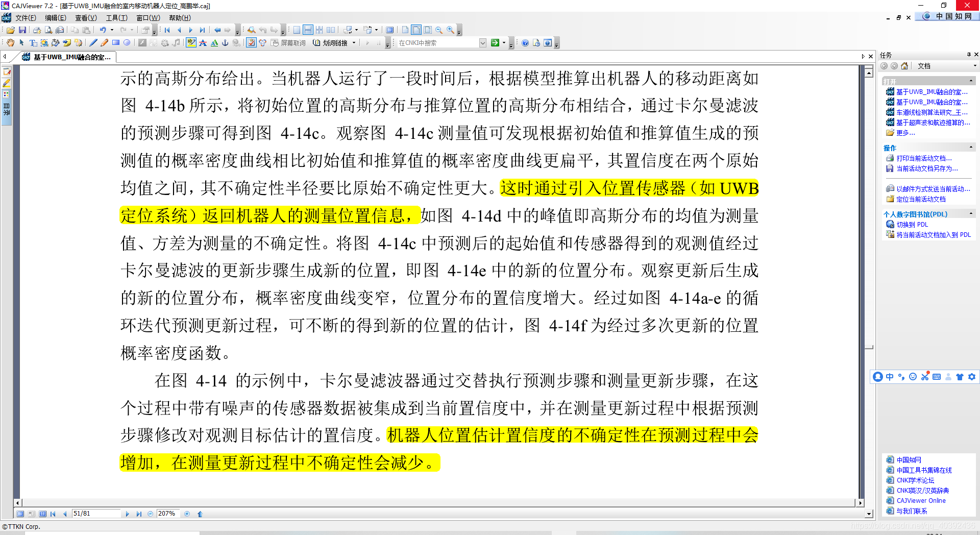The image size is (980, 535).
Task: Click the 当前活动文档另存为 link
Action: 927,168
